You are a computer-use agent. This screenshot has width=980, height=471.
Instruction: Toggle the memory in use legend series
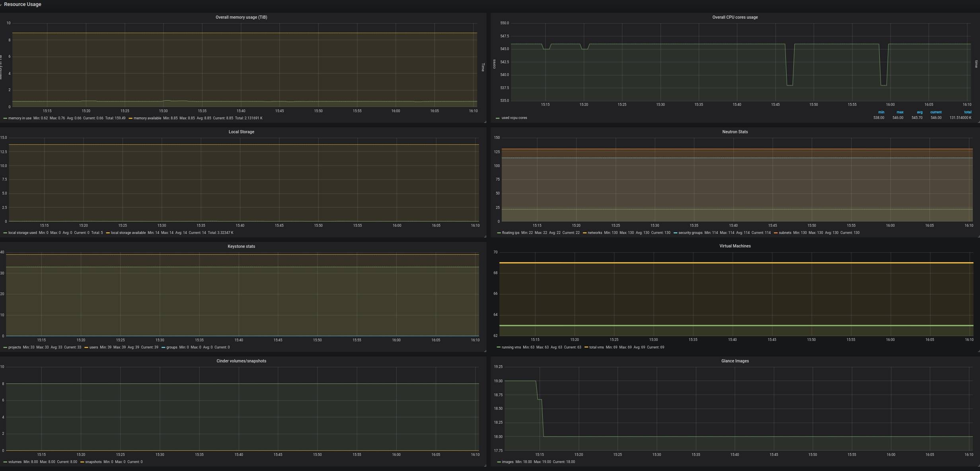coord(19,119)
